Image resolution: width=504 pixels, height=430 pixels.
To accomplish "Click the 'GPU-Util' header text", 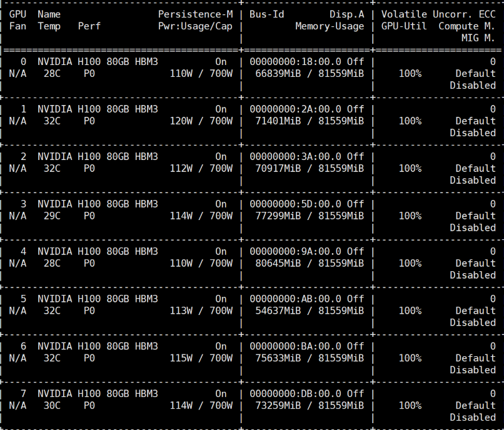I will tap(404, 26).
